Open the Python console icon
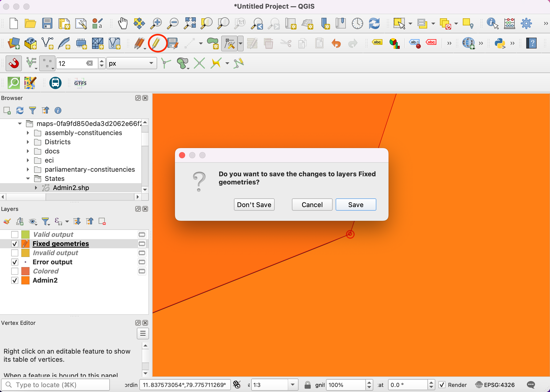This screenshot has height=392, width=550. coord(499,43)
